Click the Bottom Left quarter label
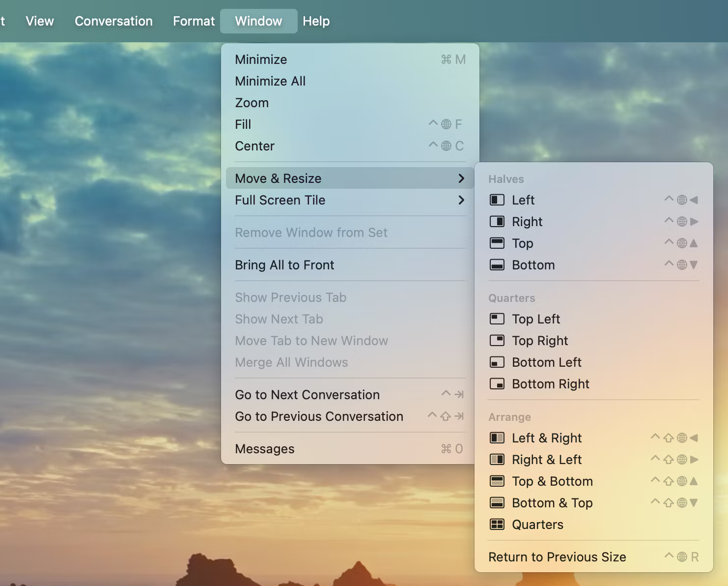728x586 pixels. click(x=547, y=362)
